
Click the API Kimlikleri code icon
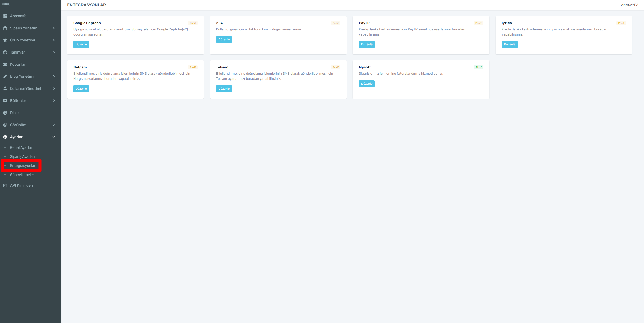(5, 185)
